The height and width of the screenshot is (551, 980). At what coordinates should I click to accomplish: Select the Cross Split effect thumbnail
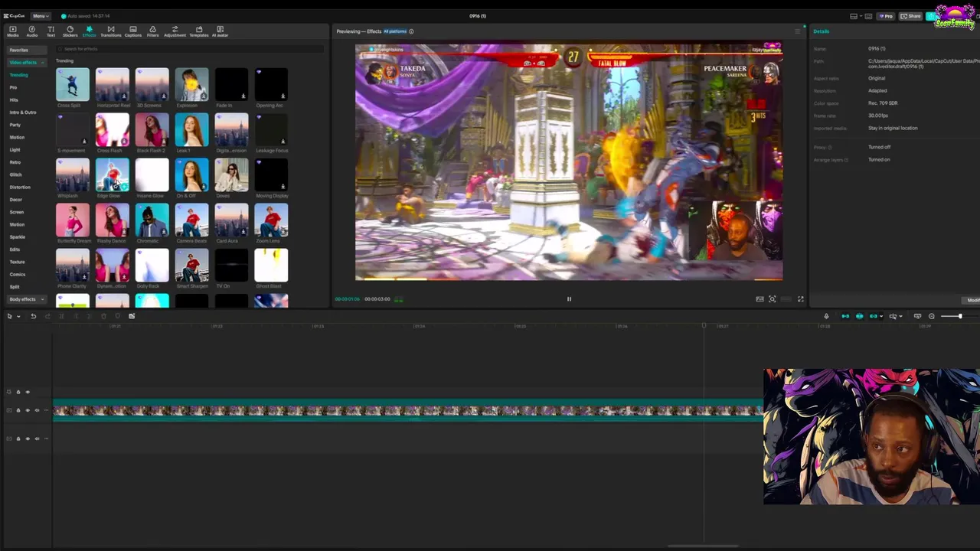point(73,85)
